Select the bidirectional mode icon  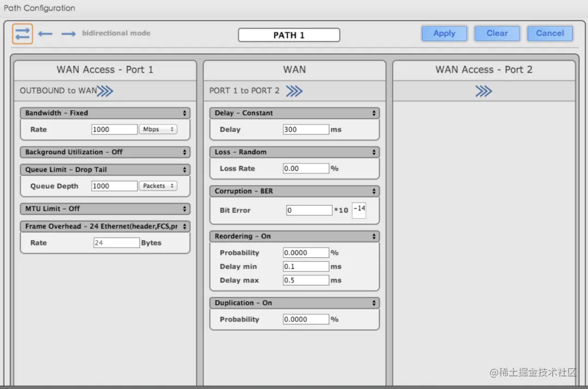tap(22, 34)
